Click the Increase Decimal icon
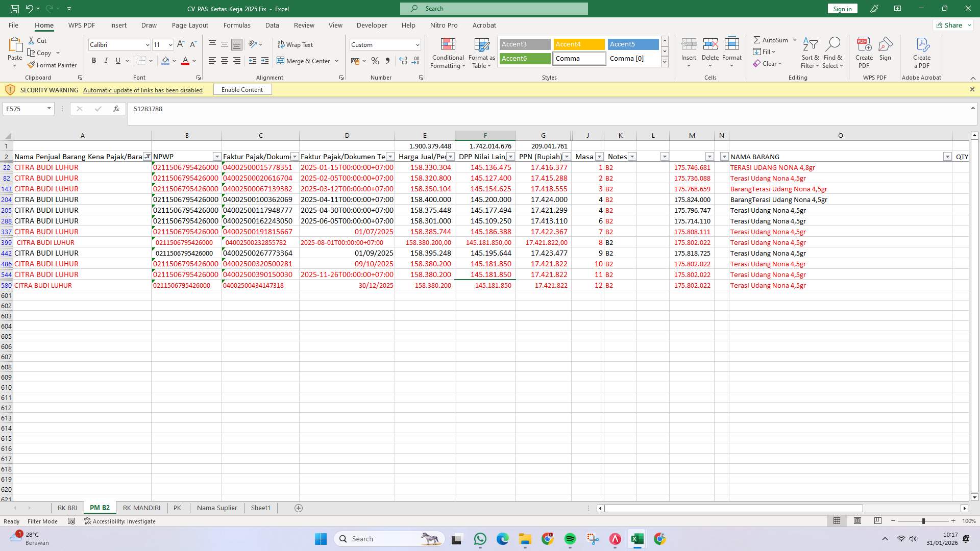The image size is (980, 551). tap(403, 61)
